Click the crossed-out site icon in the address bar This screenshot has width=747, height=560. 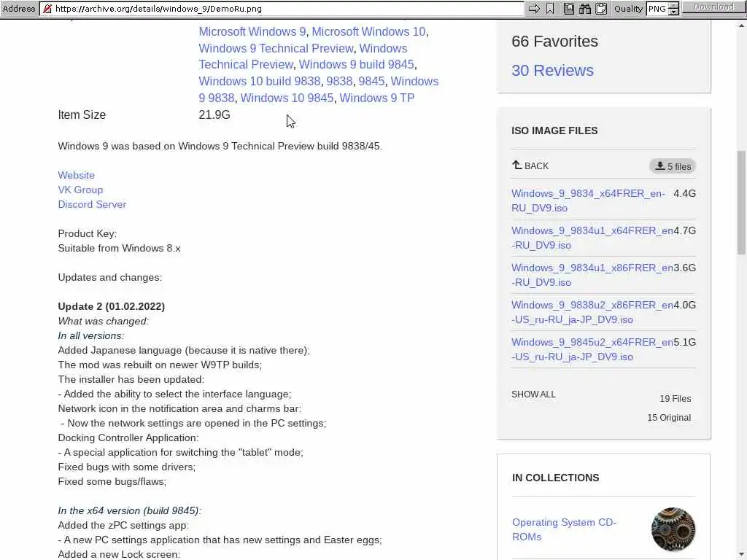(x=47, y=9)
